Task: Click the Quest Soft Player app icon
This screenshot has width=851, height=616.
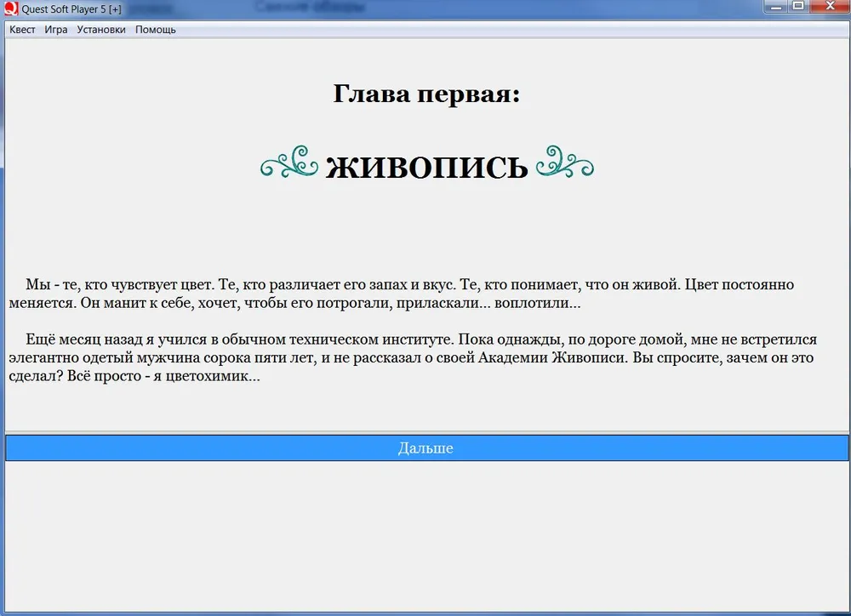Action: click(10, 9)
